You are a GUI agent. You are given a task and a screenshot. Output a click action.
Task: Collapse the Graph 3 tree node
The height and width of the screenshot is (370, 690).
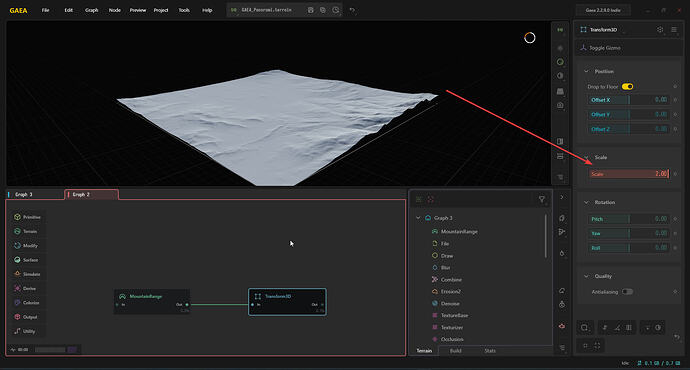418,218
